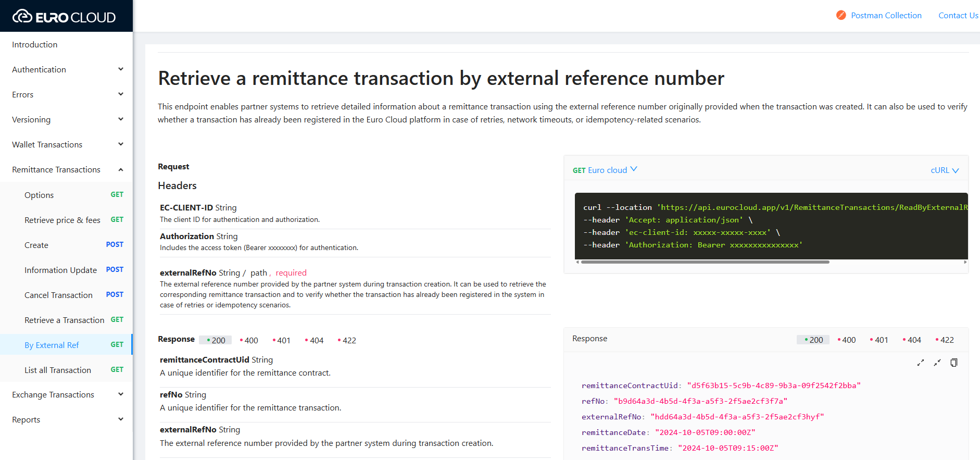Open the GET Euro cloud server dropdown
The height and width of the screenshot is (460, 980).
coord(605,170)
